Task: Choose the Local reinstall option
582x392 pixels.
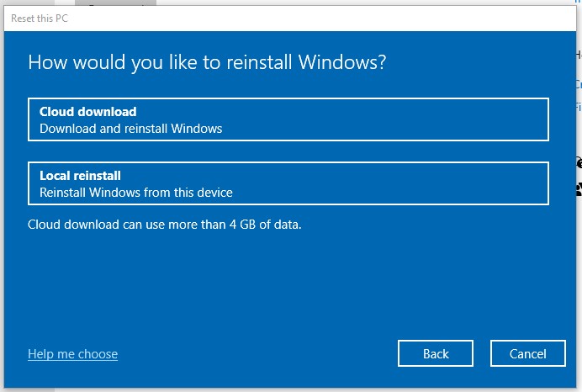Action: 288,183
